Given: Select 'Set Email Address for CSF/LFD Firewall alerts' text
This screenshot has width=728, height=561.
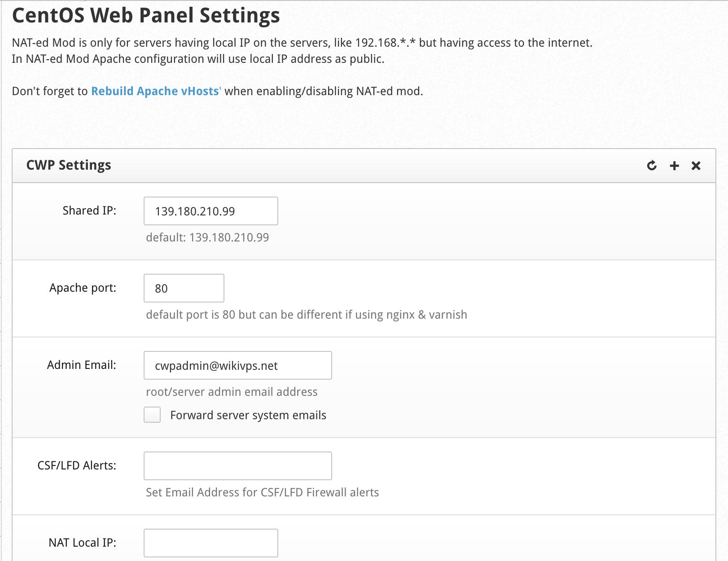Looking at the screenshot, I should point(262,492).
